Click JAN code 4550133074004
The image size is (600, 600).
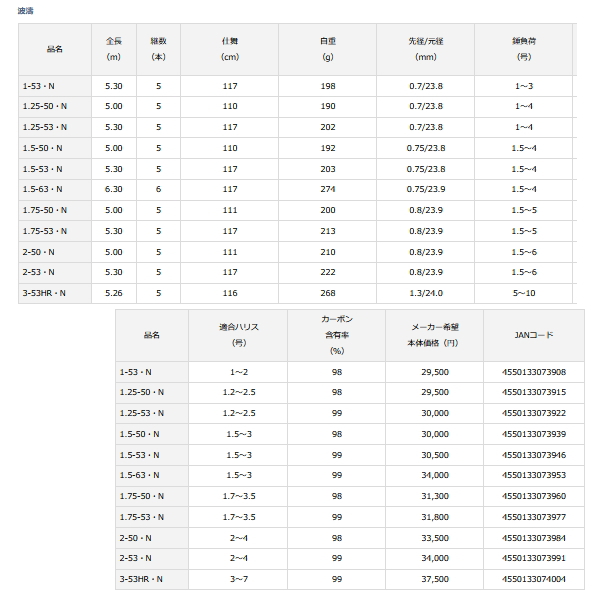[x=534, y=579]
